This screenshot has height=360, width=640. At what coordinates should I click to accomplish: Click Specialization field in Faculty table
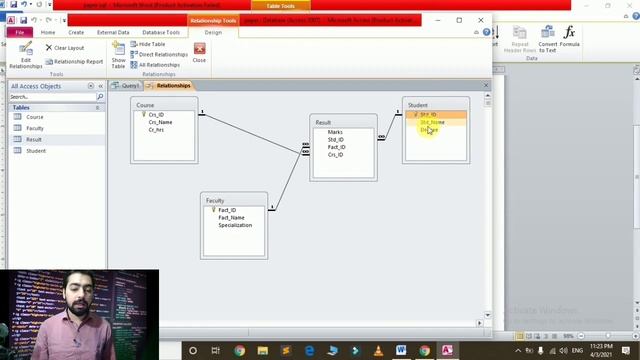[235, 225]
